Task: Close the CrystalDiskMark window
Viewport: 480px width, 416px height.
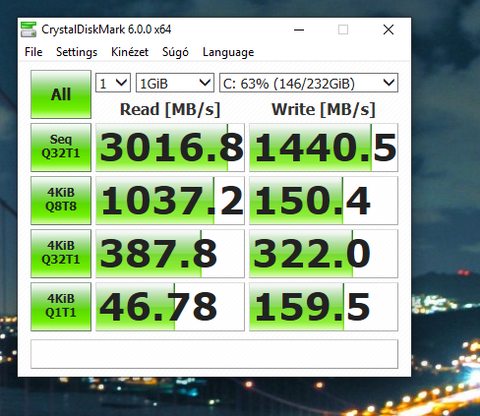Action: [388, 30]
